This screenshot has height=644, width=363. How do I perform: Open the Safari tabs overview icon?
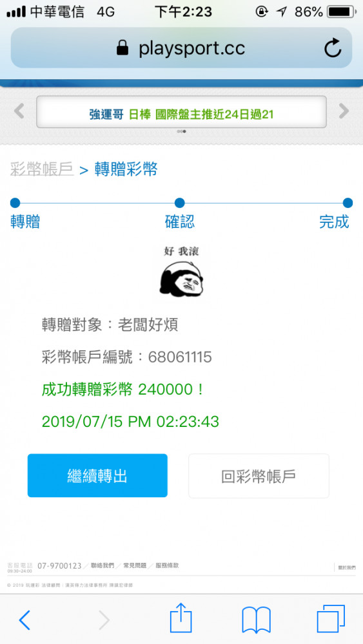[331, 618]
